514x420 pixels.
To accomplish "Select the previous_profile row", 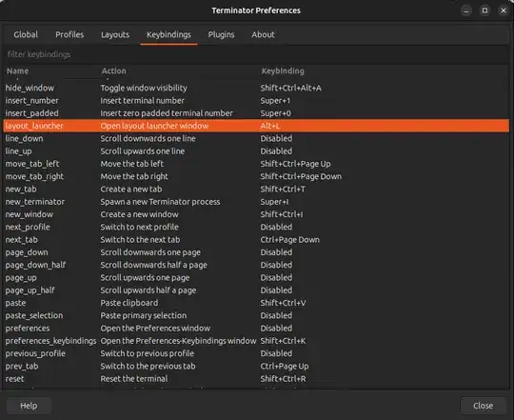I will click(x=256, y=353).
